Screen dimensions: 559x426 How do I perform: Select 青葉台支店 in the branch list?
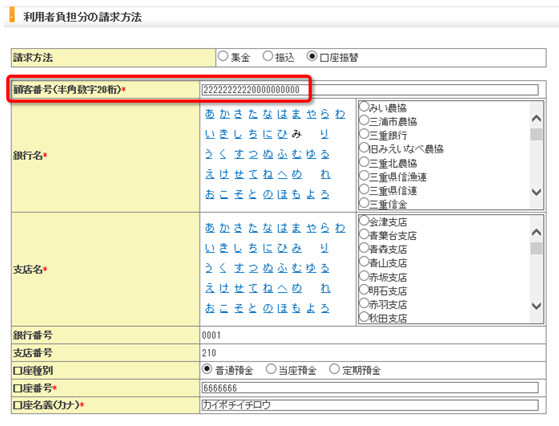click(x=364, y=234)
